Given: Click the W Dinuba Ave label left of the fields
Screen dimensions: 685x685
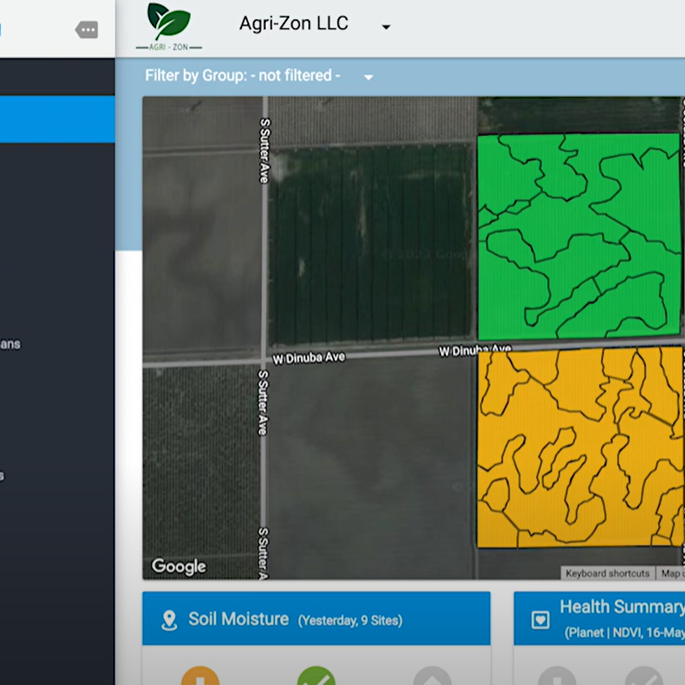Looking at the screenshot, I should pyautogui.click(x=308, y=358).
